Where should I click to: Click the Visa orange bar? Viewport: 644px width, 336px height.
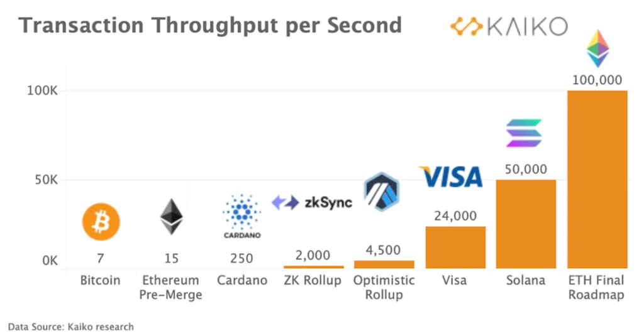coord(455,247)
